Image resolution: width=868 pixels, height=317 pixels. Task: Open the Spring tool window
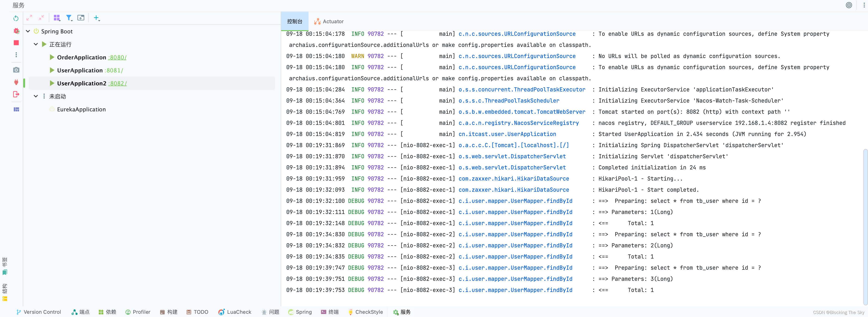point(300,312)
